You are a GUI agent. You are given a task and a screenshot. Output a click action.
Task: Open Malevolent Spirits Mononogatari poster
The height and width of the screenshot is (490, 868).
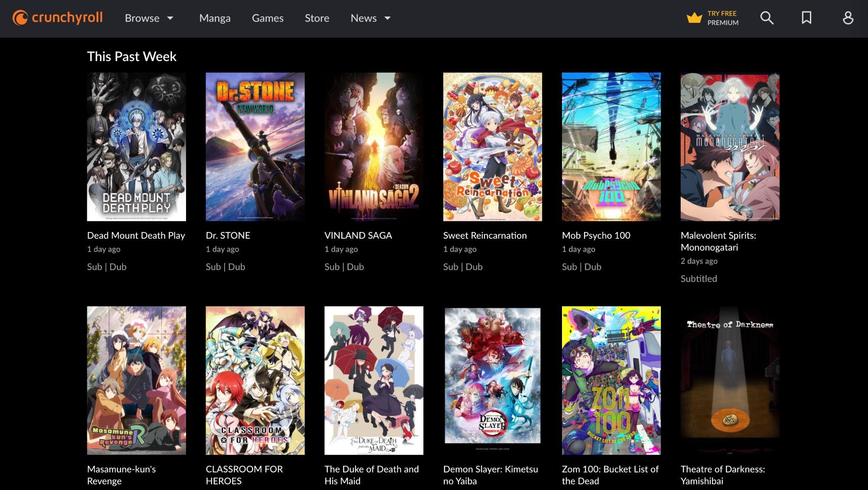(730, 147)
